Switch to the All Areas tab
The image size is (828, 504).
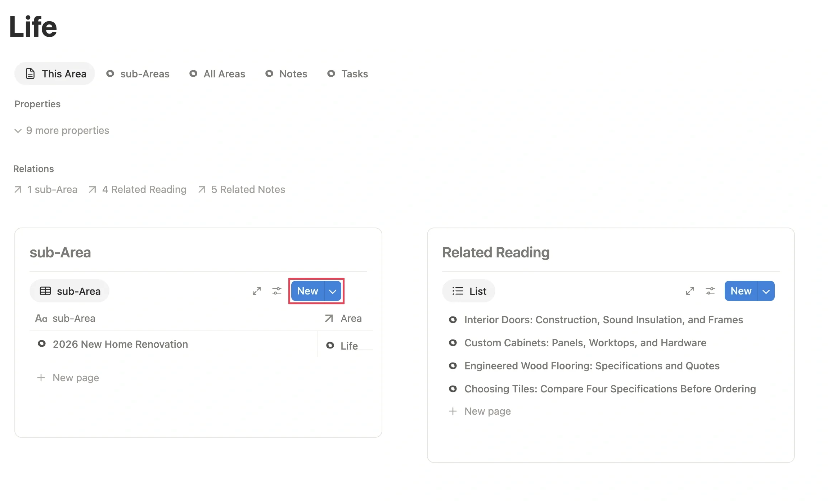(x=217, y=74)
